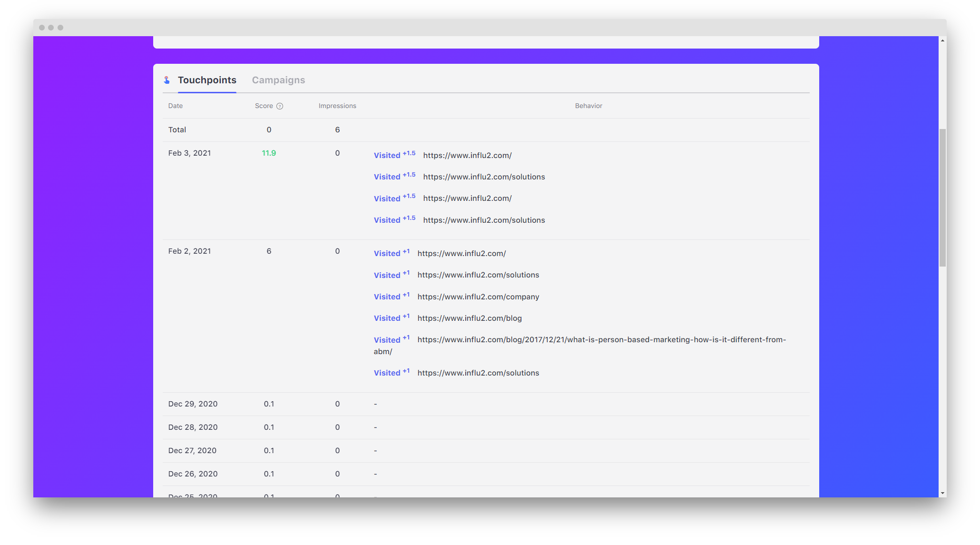Click the green 11.9 score value

tap(269, 153)
